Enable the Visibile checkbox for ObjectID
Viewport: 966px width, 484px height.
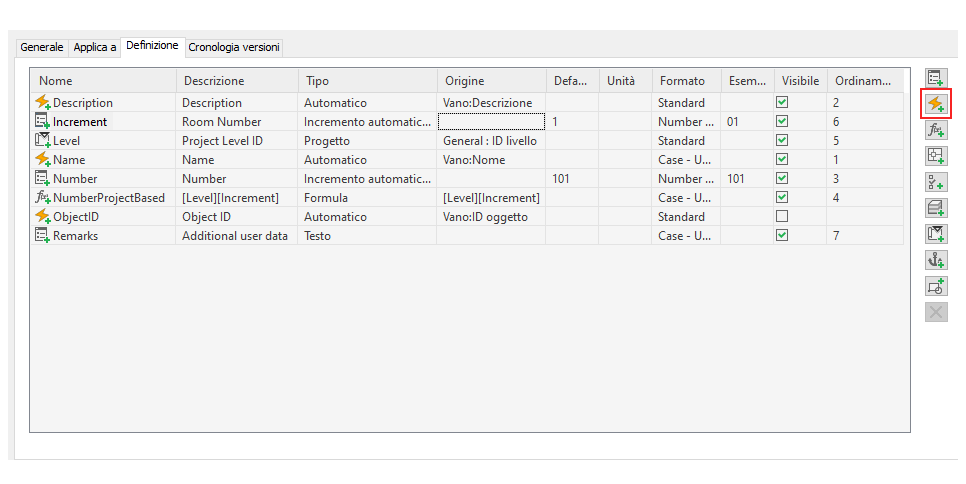pyautogui.click(x=782, y=217)
